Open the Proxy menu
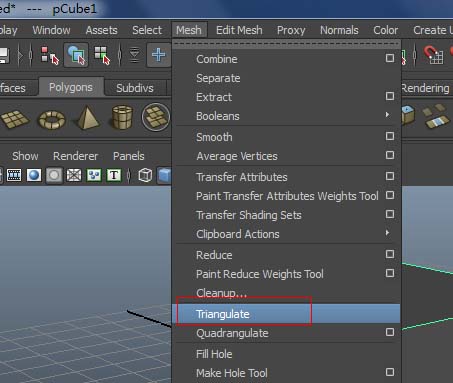Viewport: 453px width, 383px height. coord(291,30)
